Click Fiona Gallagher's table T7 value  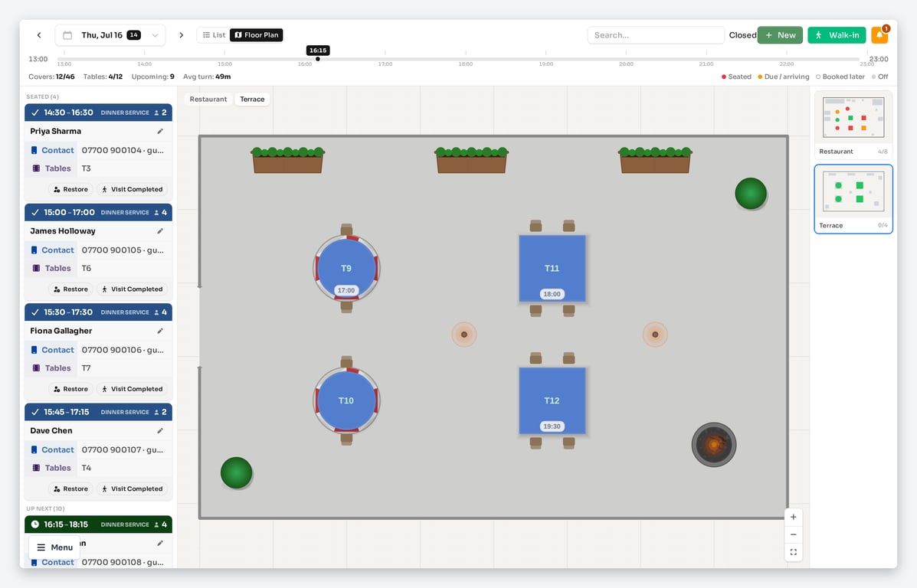click(87, 368)
